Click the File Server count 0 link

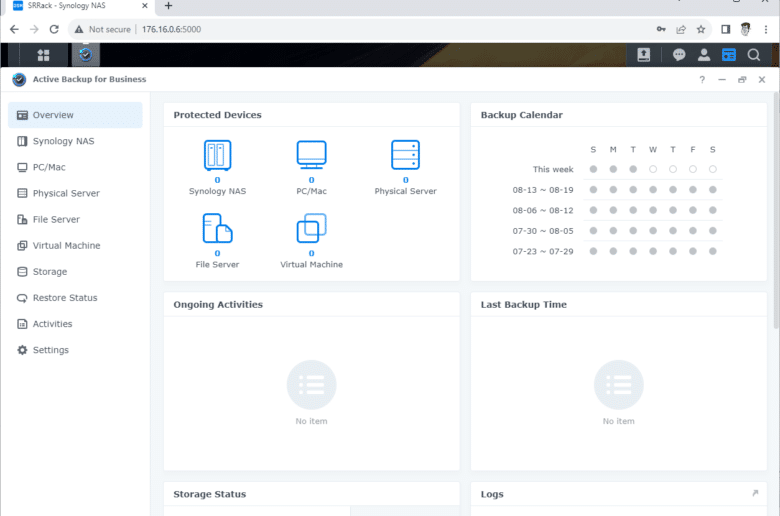point(217,253)
